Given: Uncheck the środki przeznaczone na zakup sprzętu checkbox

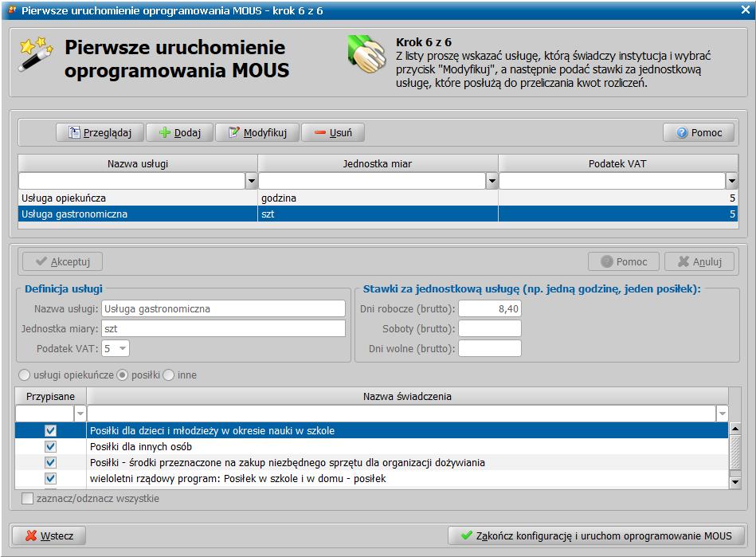Looking at the screenshot, I should tap(51, 462).
